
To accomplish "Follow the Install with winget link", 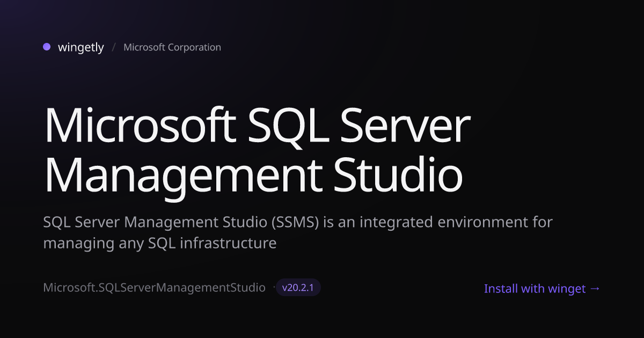I will pyautogui.click(x=542, y=289).
